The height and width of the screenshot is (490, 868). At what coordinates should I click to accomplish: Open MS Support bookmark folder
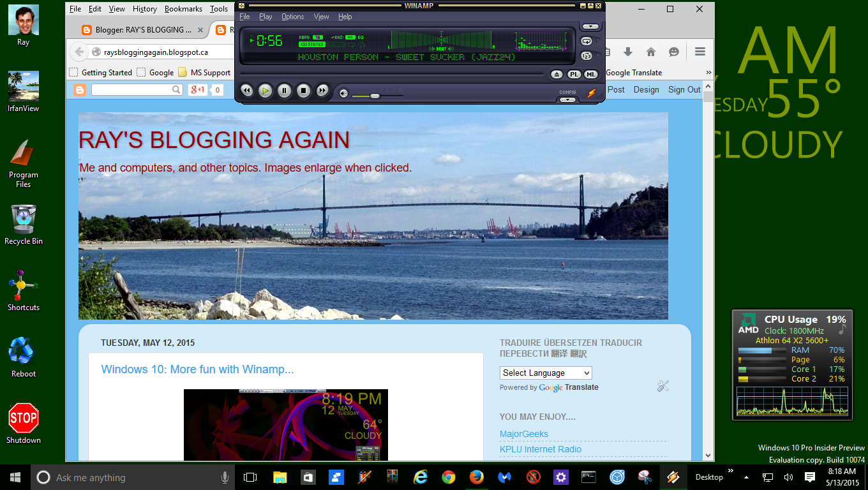click(x=204, y=73)
